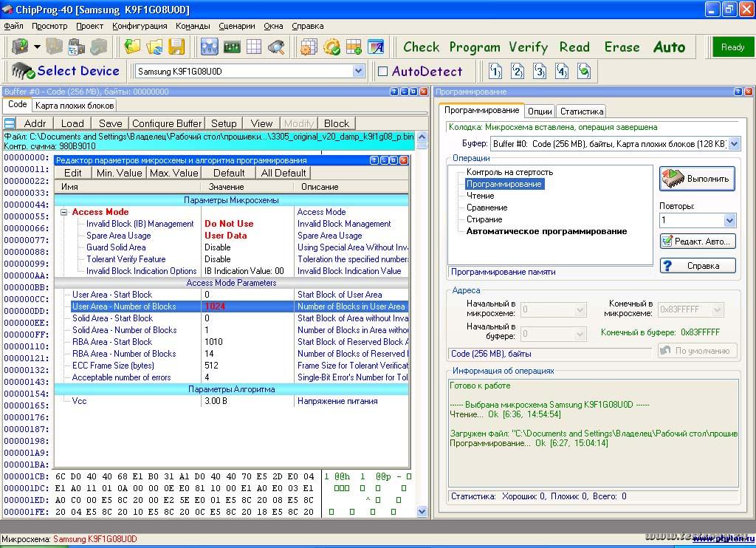
Task: Click the save file floppy icon
Action: [x=176, y=47]
